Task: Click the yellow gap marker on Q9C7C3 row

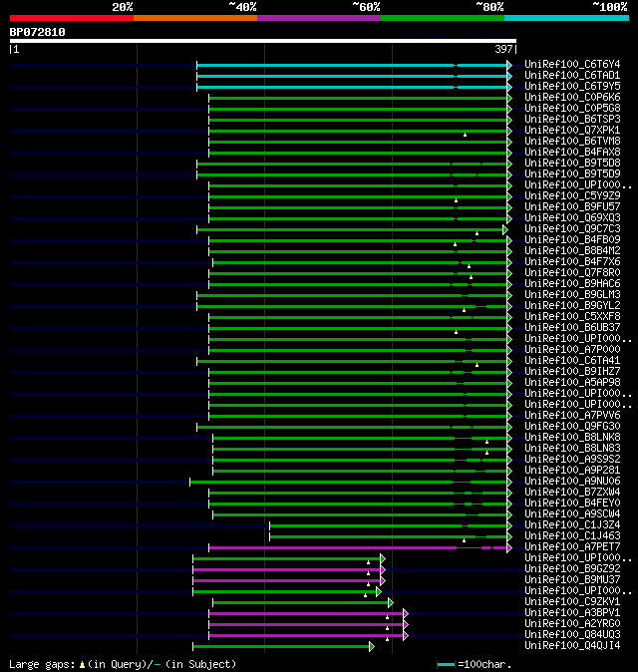Action: point(477,233)
